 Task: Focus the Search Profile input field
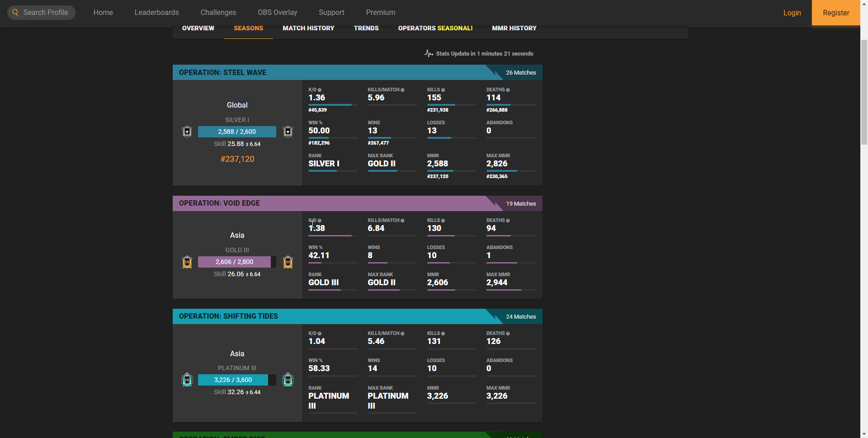point(46,13)
